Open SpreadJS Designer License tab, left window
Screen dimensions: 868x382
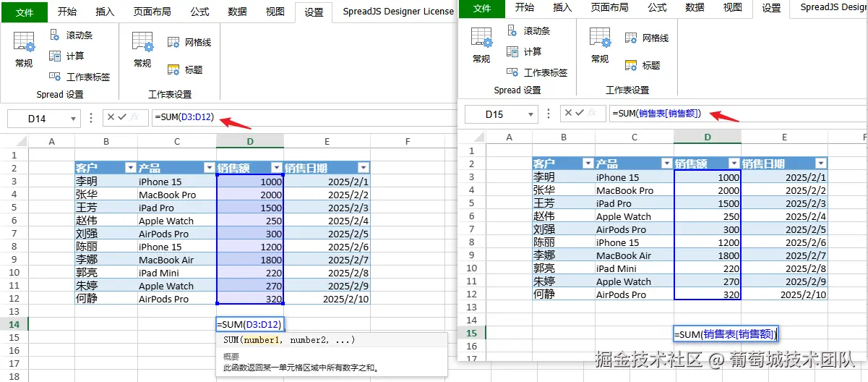coord(398,12)
